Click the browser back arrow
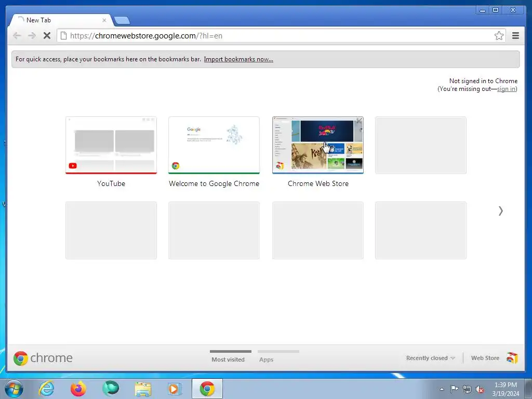 tap(17, 36)
